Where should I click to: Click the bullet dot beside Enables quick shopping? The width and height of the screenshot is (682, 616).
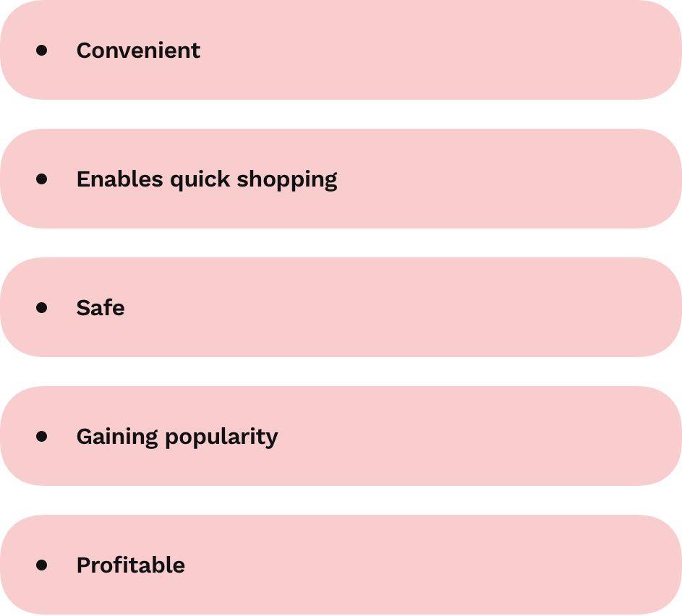point(42,179)
